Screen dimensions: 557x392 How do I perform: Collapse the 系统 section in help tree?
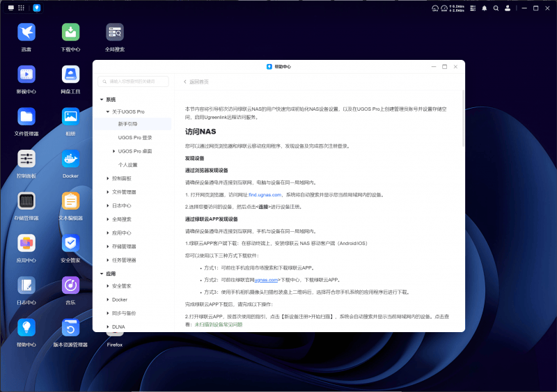click(x=102, y=100)
